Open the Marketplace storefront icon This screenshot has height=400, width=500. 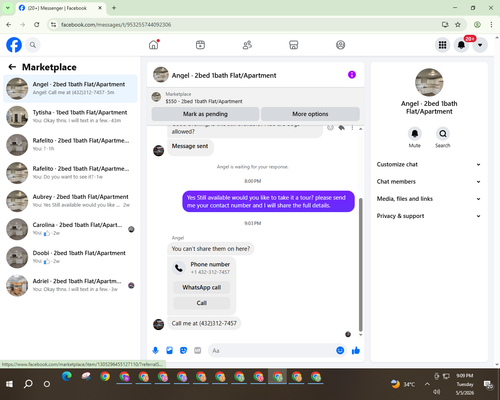pyautogui.click(x=294, y=45)
